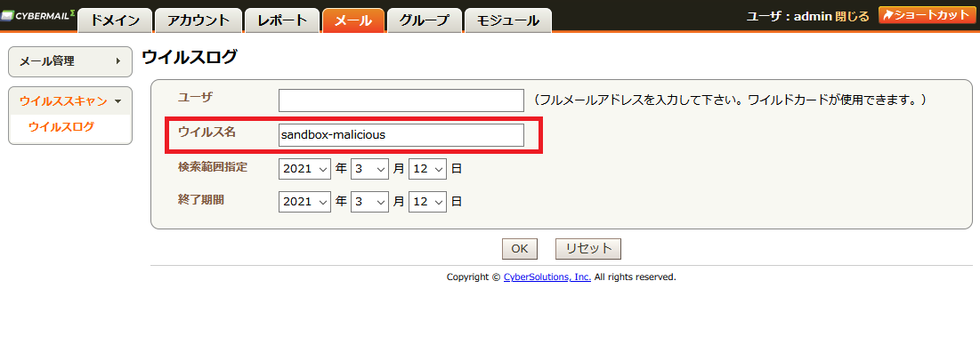The width and height of the screenshot is (980, 337).
Task: Open the アカウント tab
Action: click(198, 20)
